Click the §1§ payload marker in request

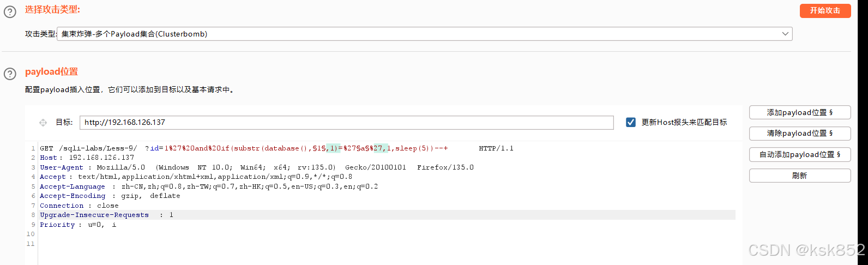tap(319, 148)
